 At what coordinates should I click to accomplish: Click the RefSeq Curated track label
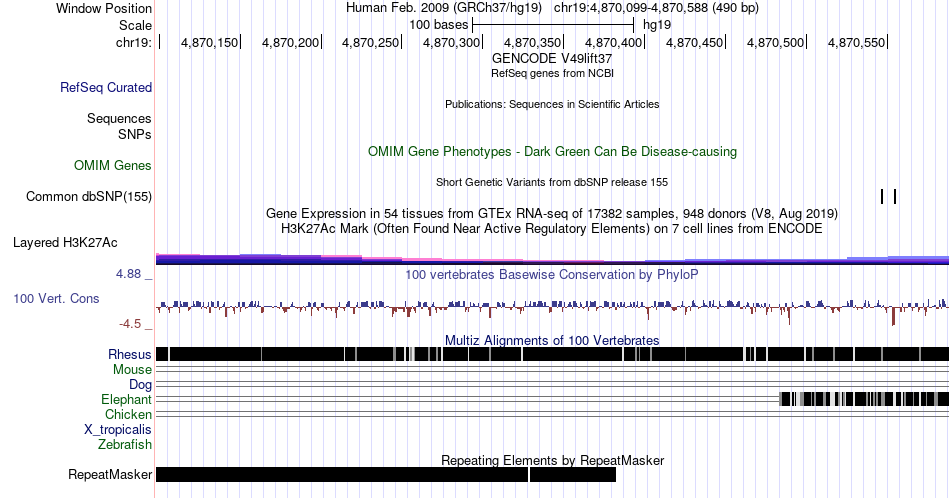tap(105, 87)
